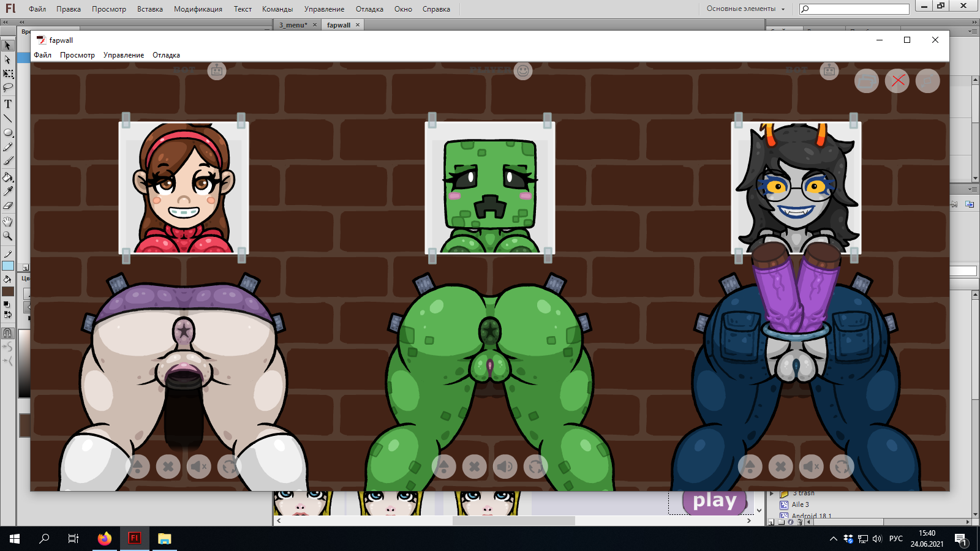Select the 'Aile 3' library item

pyautogui.click(x=800, y=504)
